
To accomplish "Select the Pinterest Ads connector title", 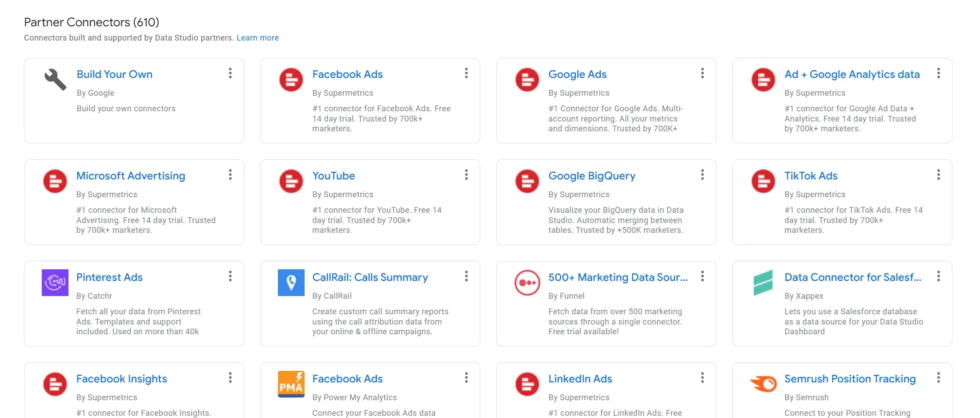I will [x=109, y=277].
